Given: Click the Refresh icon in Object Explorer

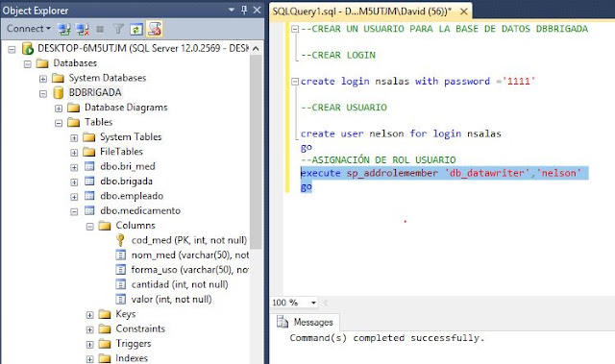Looking at the screenshot, I should 136,29.
